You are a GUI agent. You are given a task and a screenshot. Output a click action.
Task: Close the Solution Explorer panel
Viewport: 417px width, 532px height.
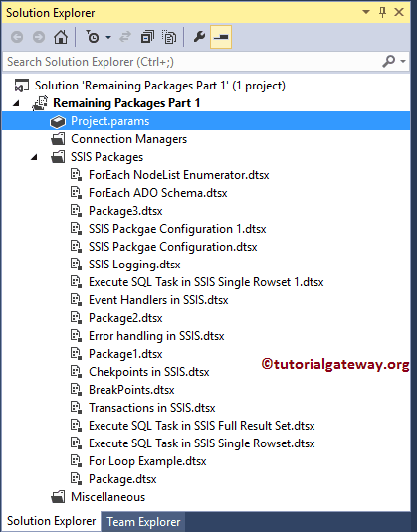click(x=399, y=13)
